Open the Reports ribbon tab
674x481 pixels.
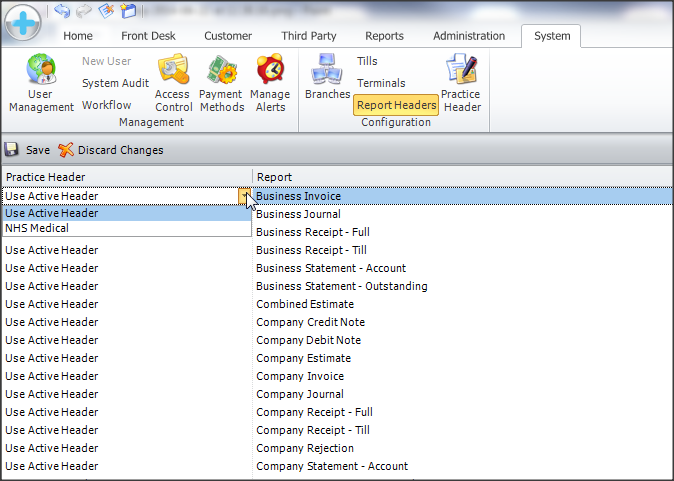click(x=384, y=36)
